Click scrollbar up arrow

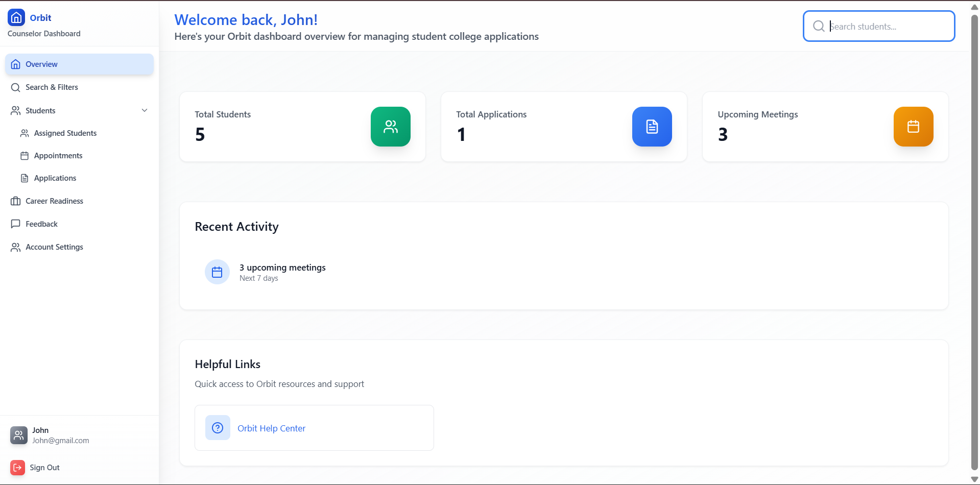click(x=974, y=7)
